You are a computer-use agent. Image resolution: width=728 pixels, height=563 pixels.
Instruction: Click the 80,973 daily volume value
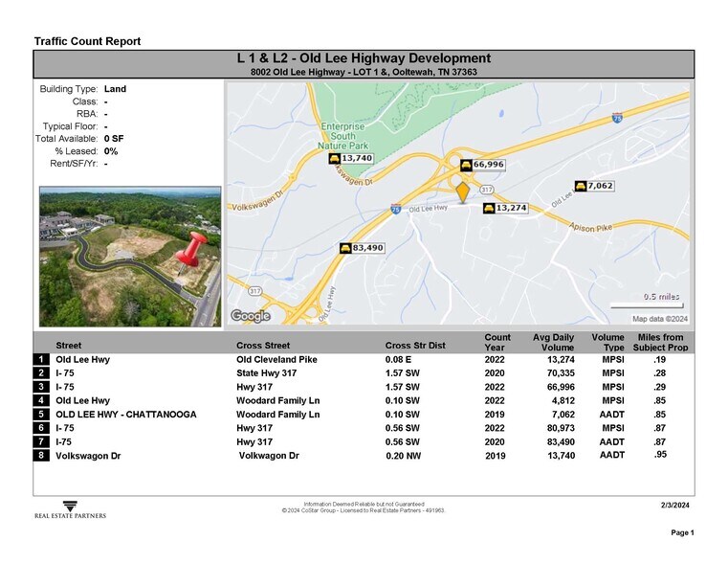tap(561, 428)
